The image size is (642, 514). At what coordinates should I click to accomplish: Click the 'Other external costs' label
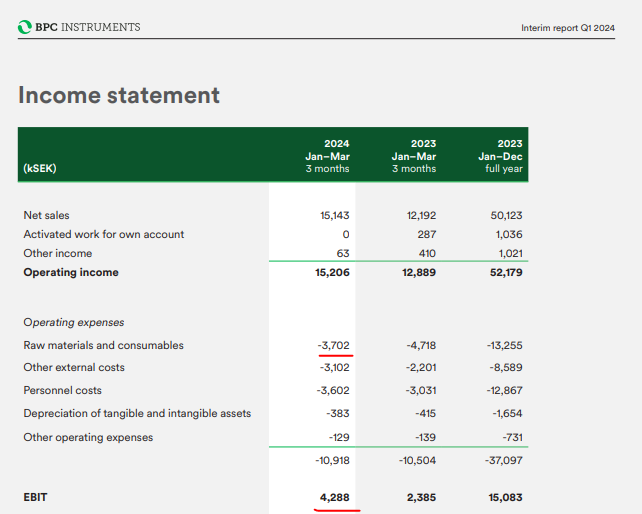74,367
